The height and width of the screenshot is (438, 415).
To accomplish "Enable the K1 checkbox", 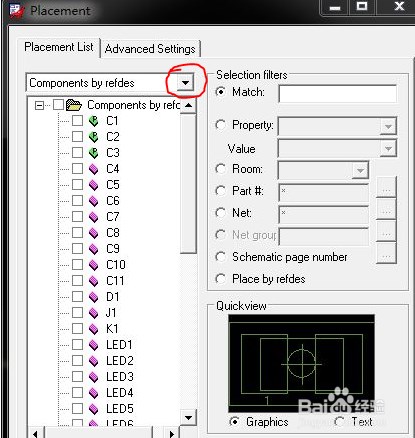I will tap(77, 329).
